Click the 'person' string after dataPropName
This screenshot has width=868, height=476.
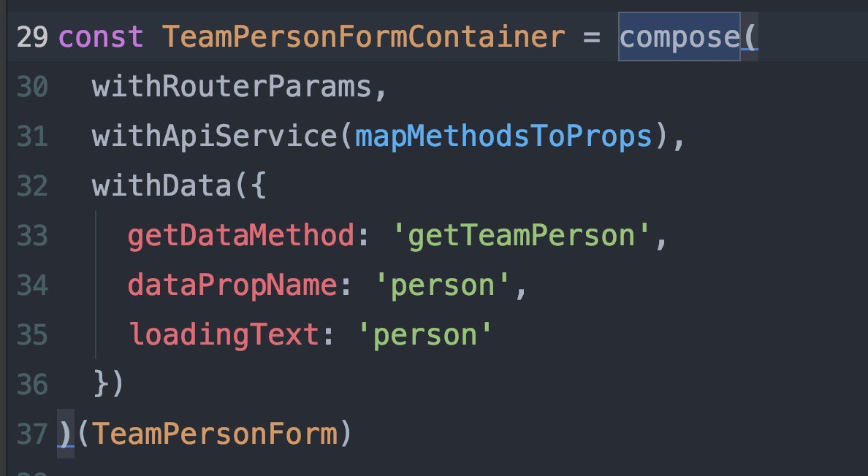pos(441,285)
